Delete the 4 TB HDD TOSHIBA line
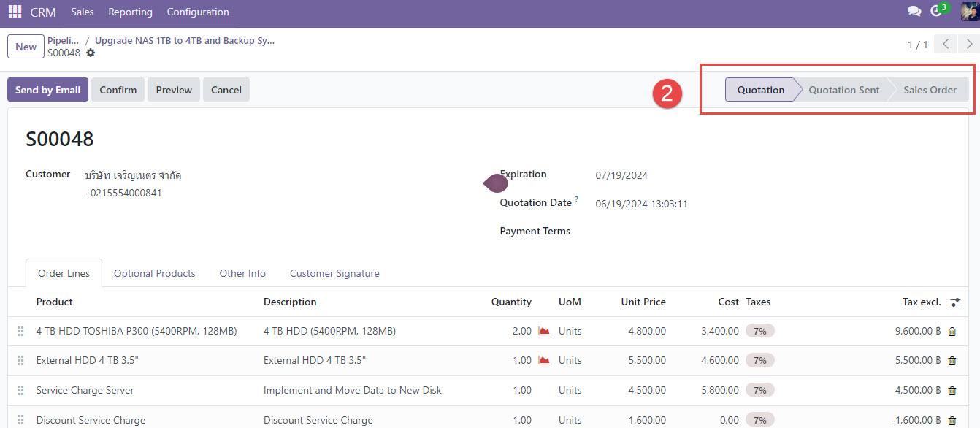 tap(952, 332)
